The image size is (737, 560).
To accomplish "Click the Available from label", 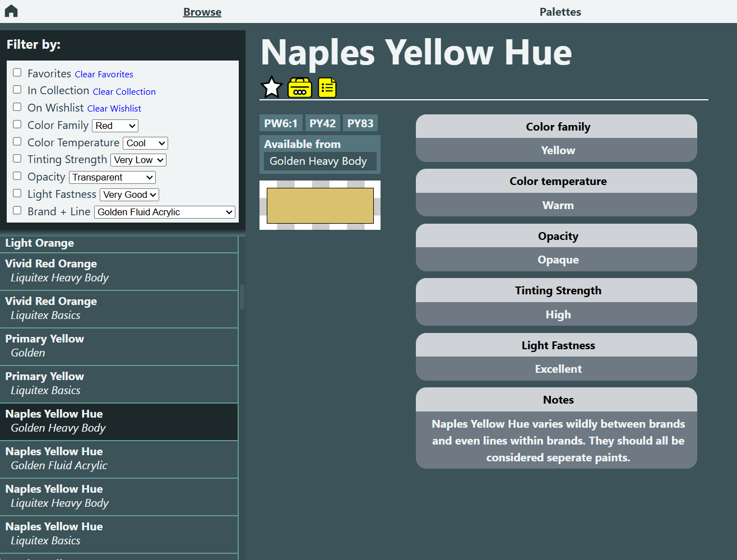I will tap(303, 144).
